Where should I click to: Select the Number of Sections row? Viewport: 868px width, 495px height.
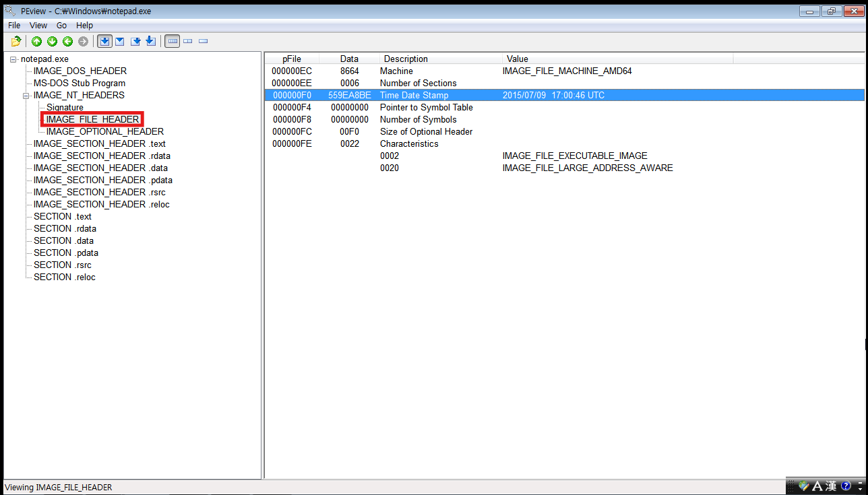pyautogui.click(x=564, y=83)
